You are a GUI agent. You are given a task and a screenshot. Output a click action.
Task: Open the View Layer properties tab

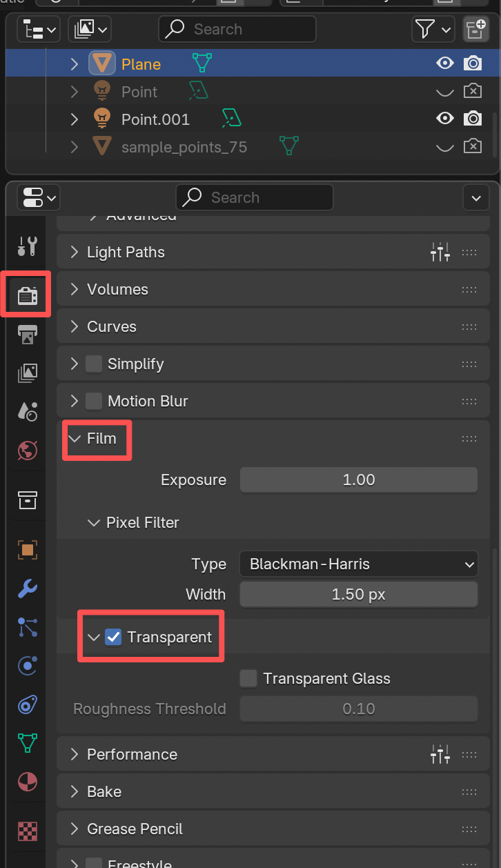pos(27,373)
